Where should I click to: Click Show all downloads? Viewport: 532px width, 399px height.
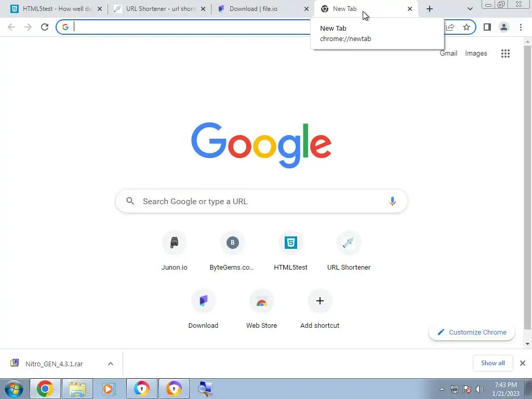coord(493,363)
